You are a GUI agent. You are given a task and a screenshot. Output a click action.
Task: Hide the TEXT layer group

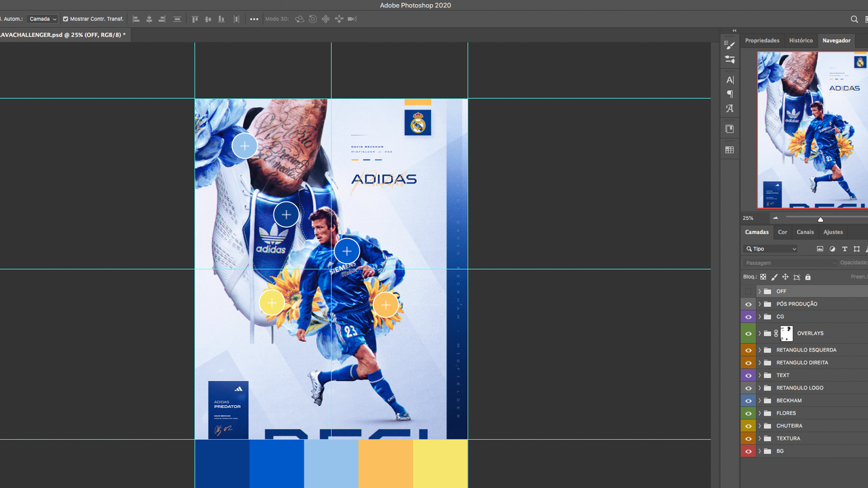click(x=748, y=375)
